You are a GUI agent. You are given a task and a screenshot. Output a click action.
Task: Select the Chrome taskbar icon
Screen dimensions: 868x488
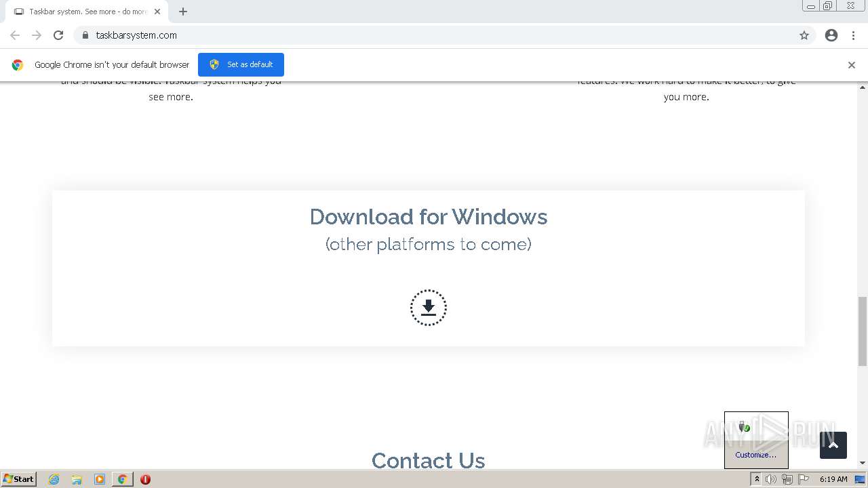point(122,479)
